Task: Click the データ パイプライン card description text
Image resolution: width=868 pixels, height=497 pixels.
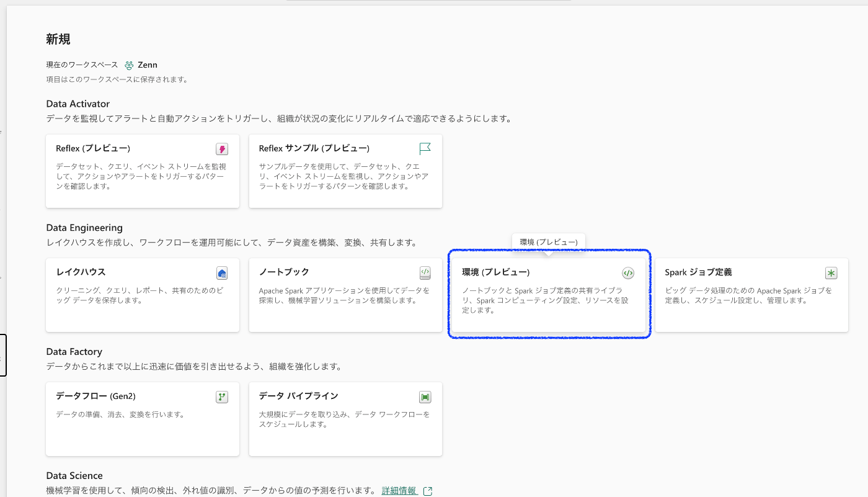Action: pos(344,419)
